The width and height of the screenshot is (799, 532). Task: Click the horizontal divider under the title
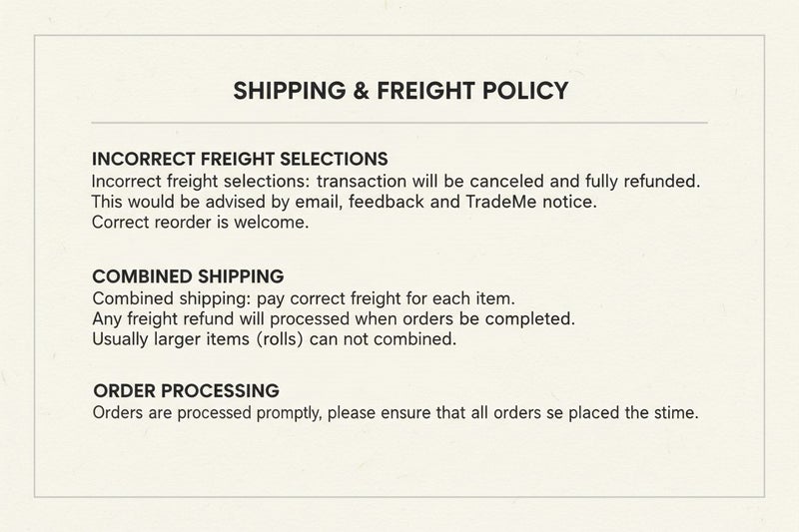click(x=399, y=123)
